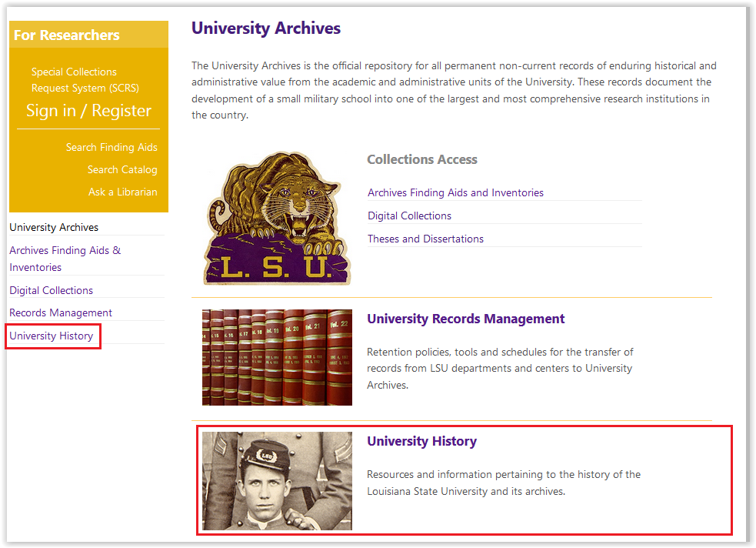The width and height of the screenshot is (756, 548).
Task: Click the Collections Access heading
Action: pos(422,159)
